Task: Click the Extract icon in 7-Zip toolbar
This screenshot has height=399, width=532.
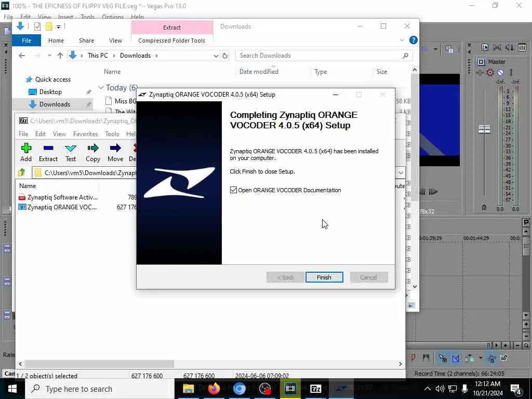Action: (x=48, y=148)
